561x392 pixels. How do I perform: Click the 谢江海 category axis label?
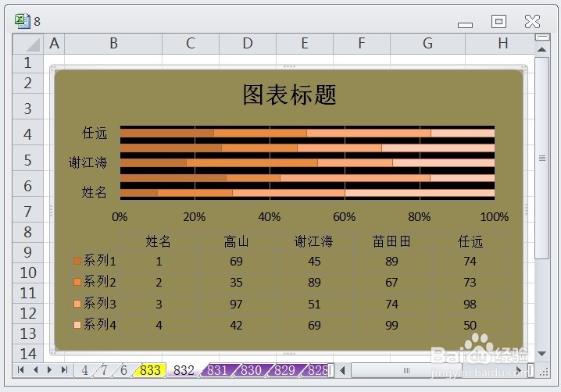(88, 162)
